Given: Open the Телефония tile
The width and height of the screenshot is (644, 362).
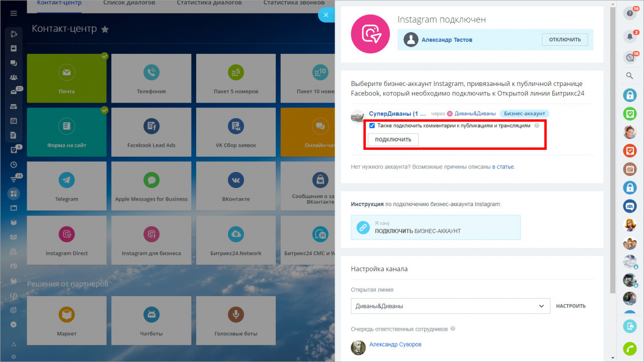Looking at the screenshot, I should pyautogui.click(x=151, y=78).
